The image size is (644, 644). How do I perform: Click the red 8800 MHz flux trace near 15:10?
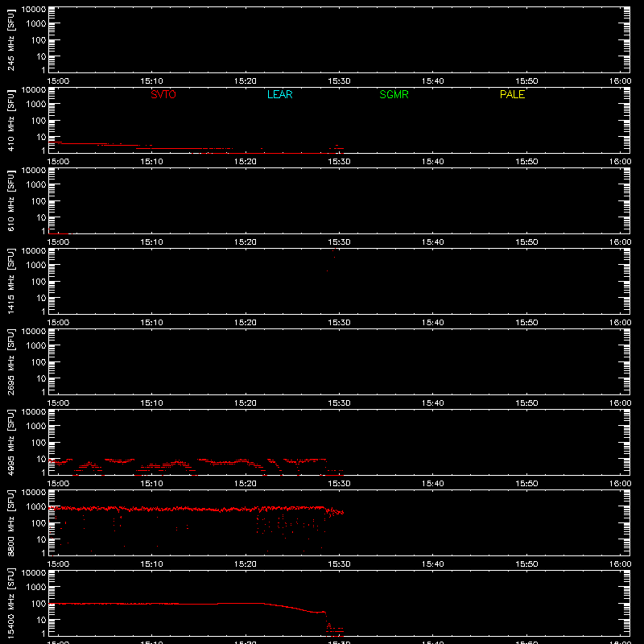click(151, 509)
